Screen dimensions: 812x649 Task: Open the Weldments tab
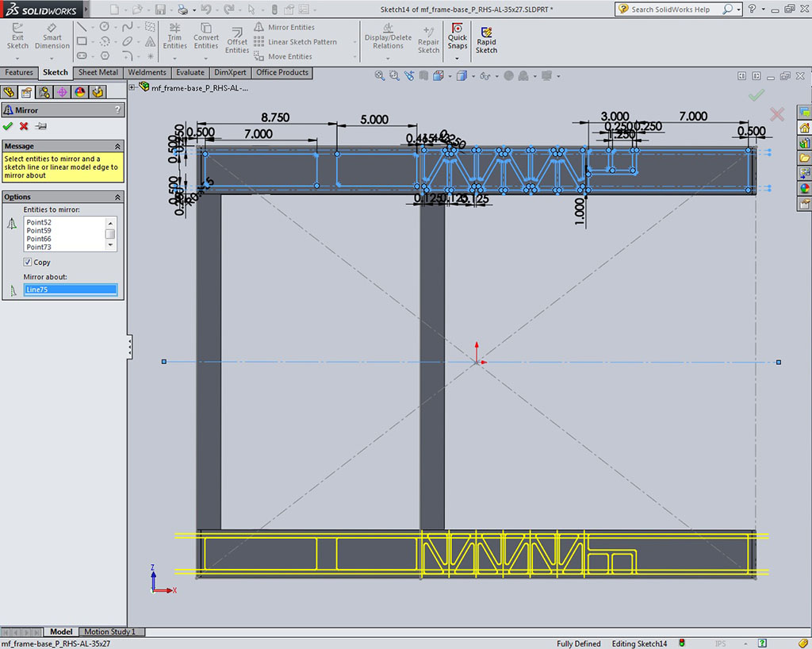pyautogui.click(x=147, y=72)
